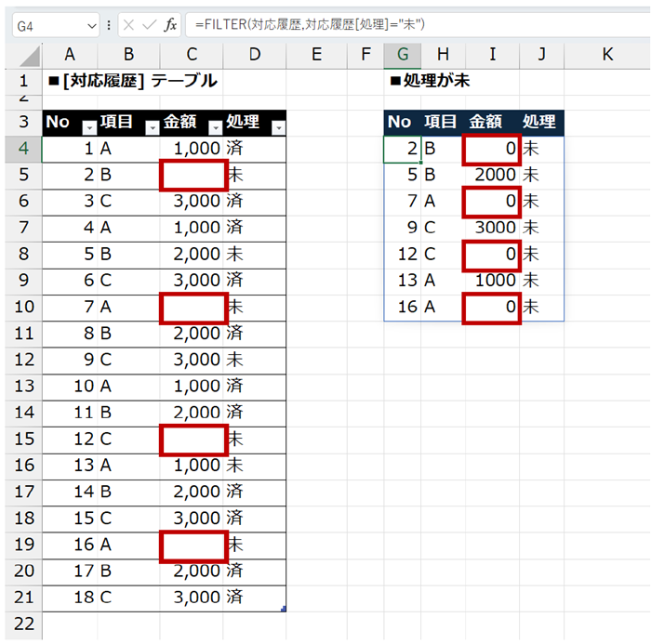
Task: Select row 22 header
Action: click(20, 624)
